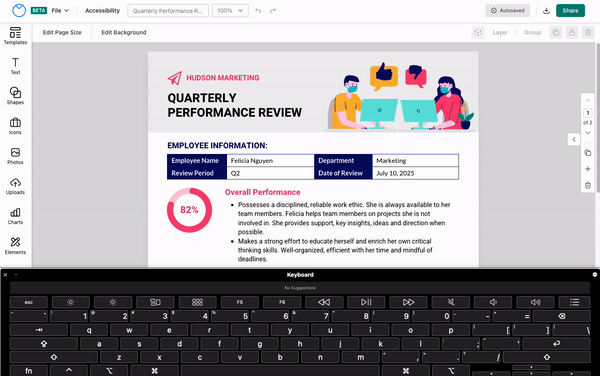Select the EMPLOYEE INFORMATION heading
This screenshot has height=376, width=600.
pos(217,145)
